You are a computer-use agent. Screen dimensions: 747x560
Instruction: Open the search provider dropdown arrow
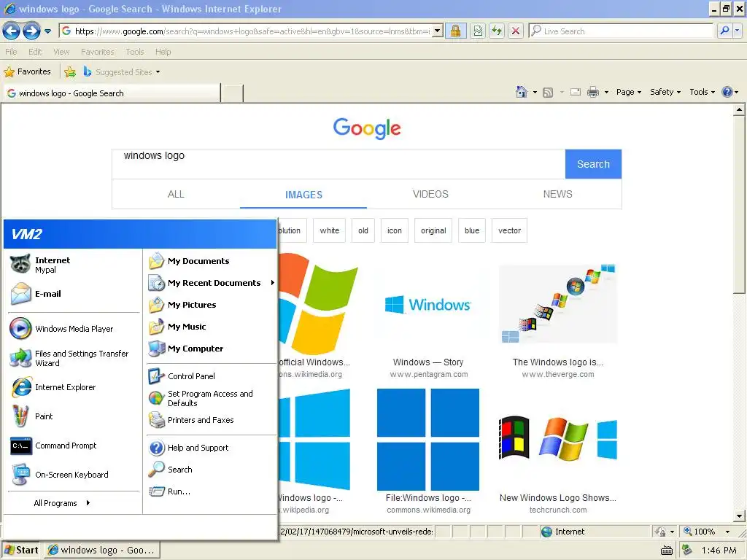tap(737, 31)
